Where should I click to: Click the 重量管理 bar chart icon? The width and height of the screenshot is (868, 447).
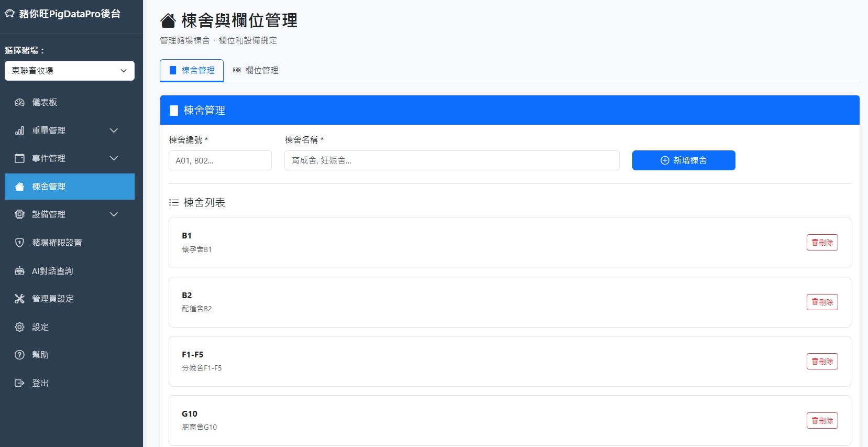pyautogui.click(x=19, y=130)
